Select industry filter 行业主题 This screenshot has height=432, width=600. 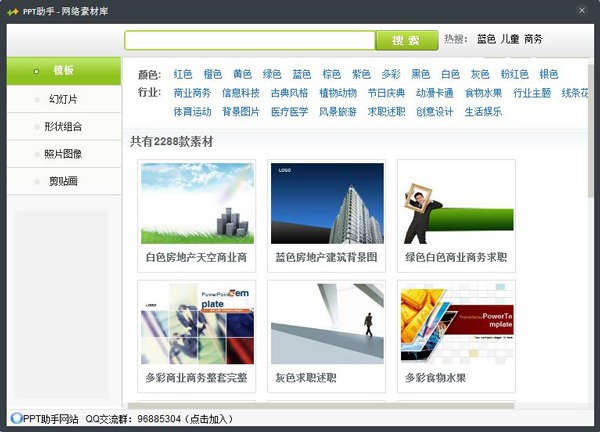(532, 93)
